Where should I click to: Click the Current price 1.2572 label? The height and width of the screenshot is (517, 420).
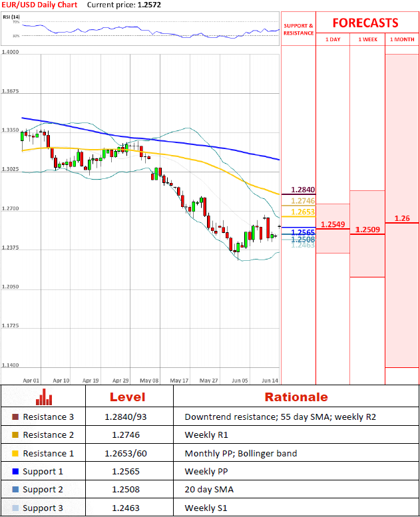pyautogui.click(x=124, y=5)
